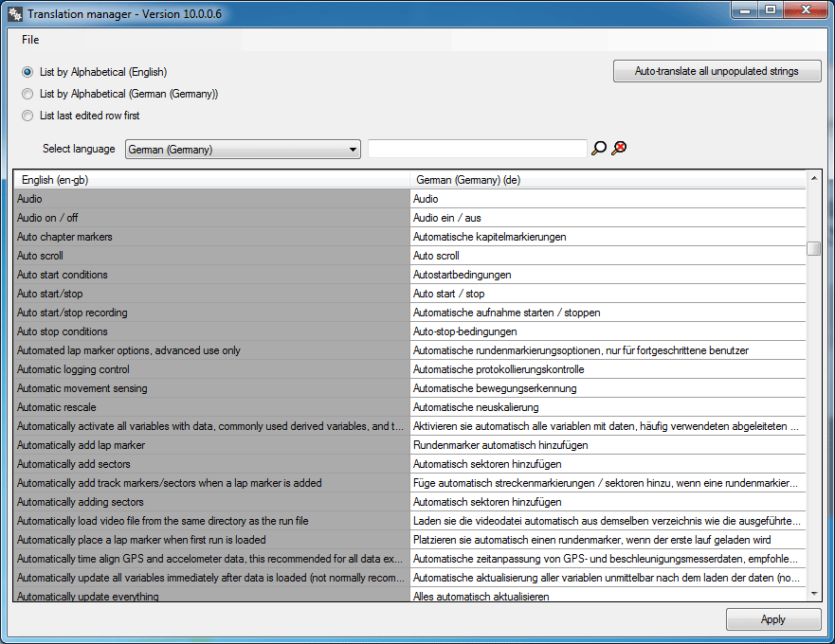Click German cell 'Alles automatisch aktualisieren'
Image resolution: width=835 pixels, height=644 pixels.
[x=607, y=596]
